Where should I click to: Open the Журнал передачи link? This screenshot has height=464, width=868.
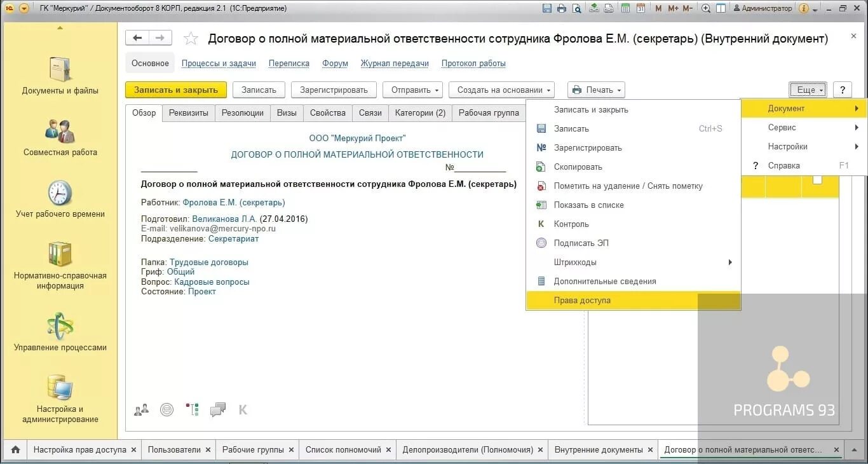coord(395,64)
